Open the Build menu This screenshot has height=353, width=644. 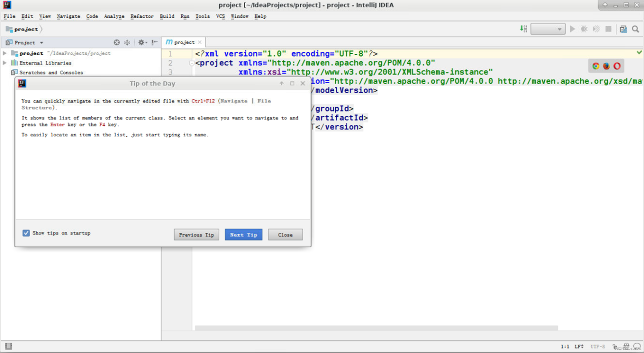tap(167, 16)
